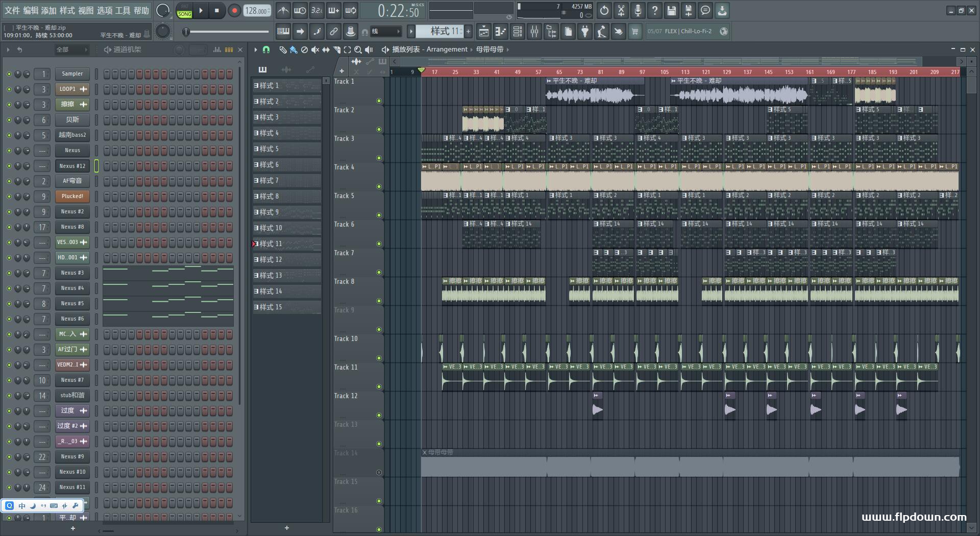Open the shopping cart icon

(635, 32)
